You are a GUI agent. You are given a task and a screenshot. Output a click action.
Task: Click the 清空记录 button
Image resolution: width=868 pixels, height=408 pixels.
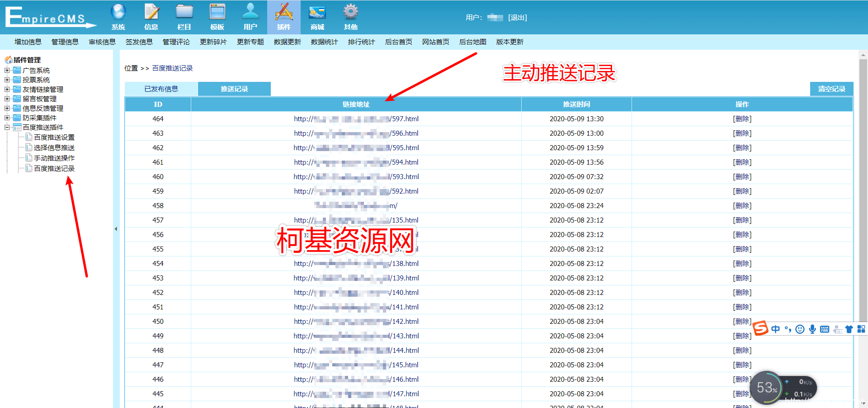tap(831, 89)
